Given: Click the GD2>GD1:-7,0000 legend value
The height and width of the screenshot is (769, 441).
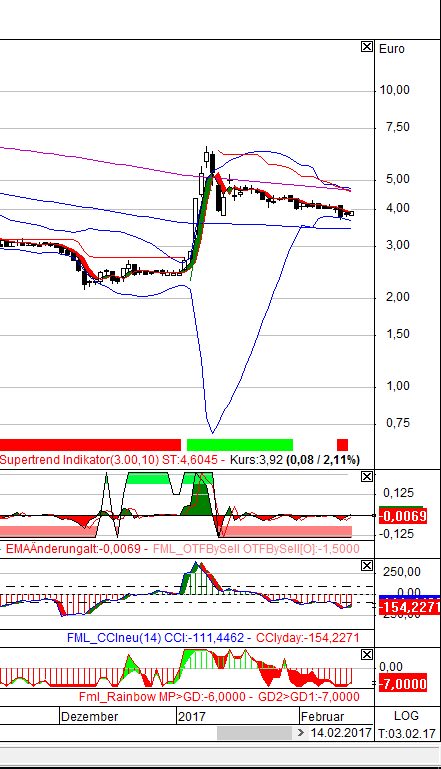Looking at the screenshot, I should (x=309, y=697).
